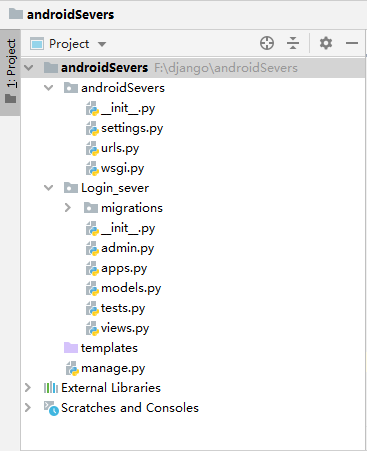Viewport: 367px width, 451px height.
Task: Click the Scratches and Consoles icon
Action: pyautogui.click(x=51, y=408)
